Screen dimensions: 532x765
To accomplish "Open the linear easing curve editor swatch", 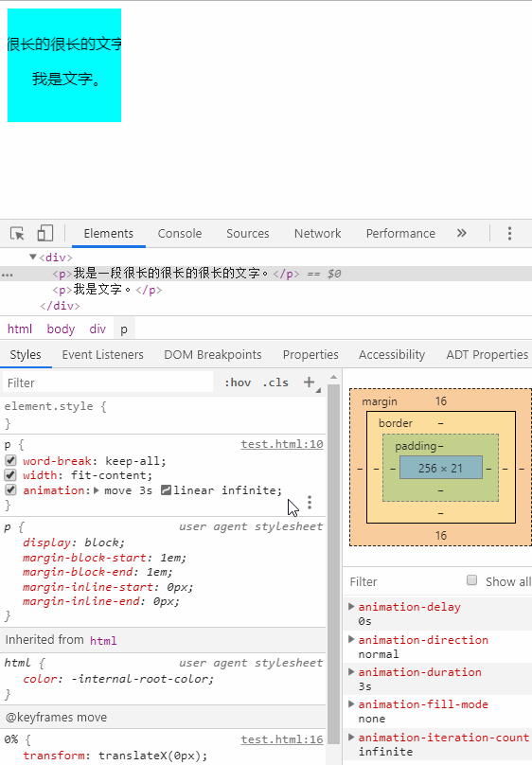I will (166, 489).
